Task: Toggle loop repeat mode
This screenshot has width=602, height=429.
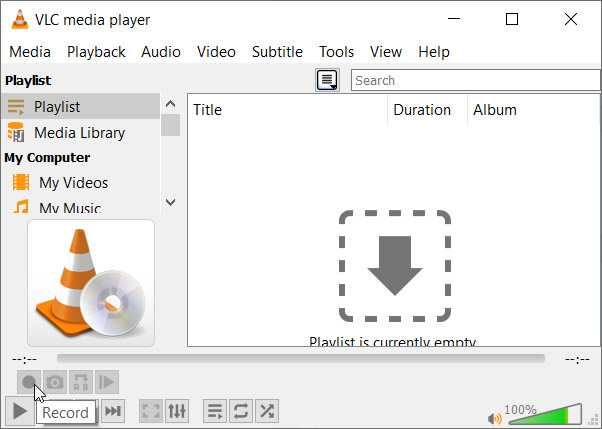Action: (241, 411)
